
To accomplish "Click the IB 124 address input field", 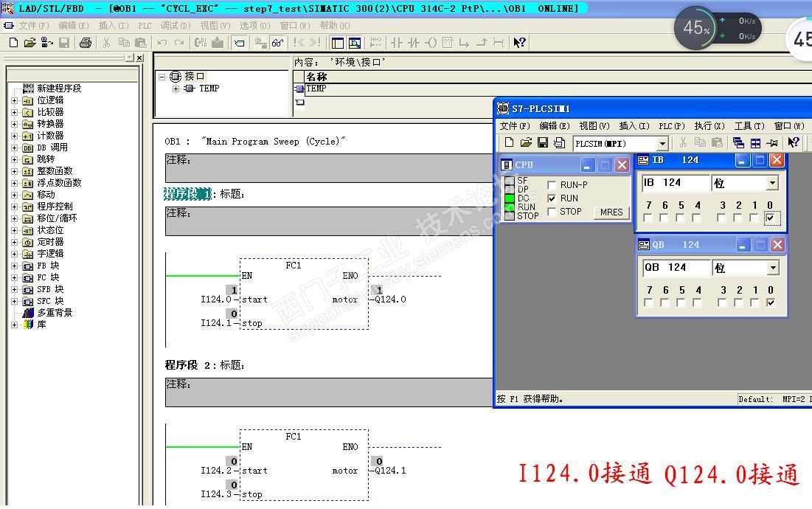I will pyautogui.click(x=676, y=183).
